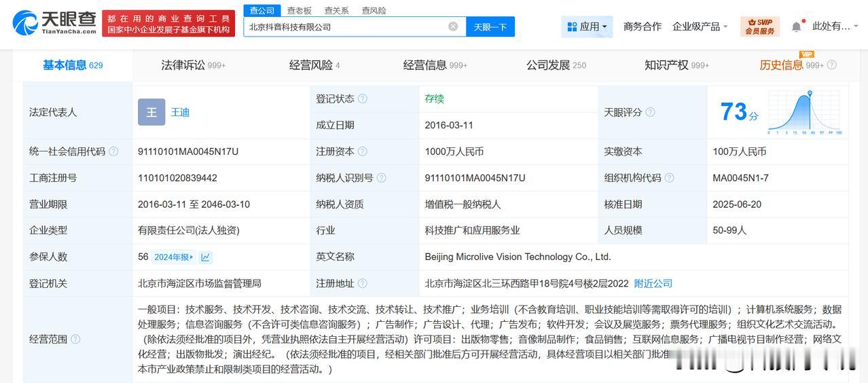
Task: Click the 科技推广和应用服务业 industry value
Action: (473, 230)
